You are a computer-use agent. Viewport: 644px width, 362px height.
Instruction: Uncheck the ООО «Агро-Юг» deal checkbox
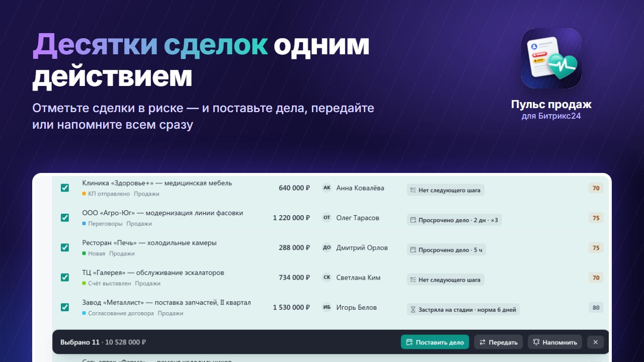(x=65, y=218)
